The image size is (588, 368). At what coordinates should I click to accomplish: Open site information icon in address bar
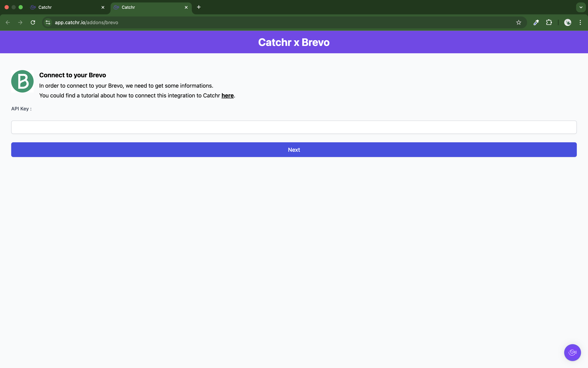tap(48, 22)
